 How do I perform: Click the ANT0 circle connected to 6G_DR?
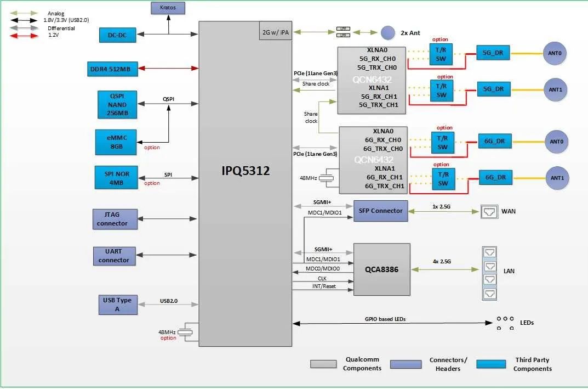tap(556, 142)
